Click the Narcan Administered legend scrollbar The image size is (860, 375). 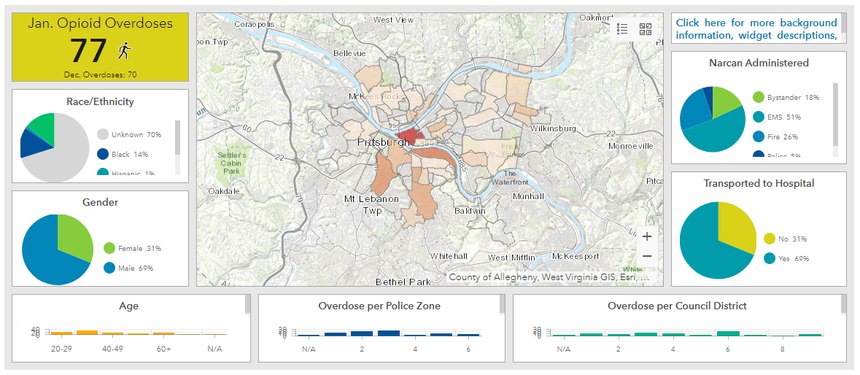click(x=835, y=114)
